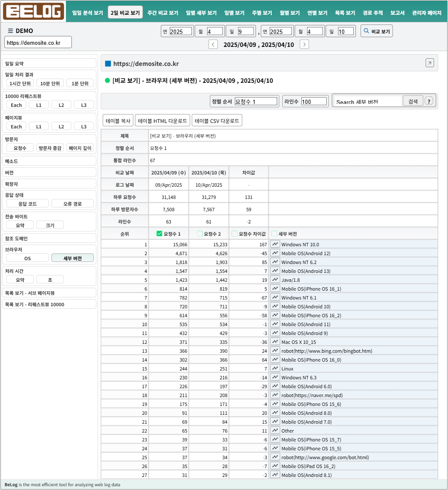Open trend chart for Windows NT 6.2
This screenshot has height=490, width=448.
(275, 262)
